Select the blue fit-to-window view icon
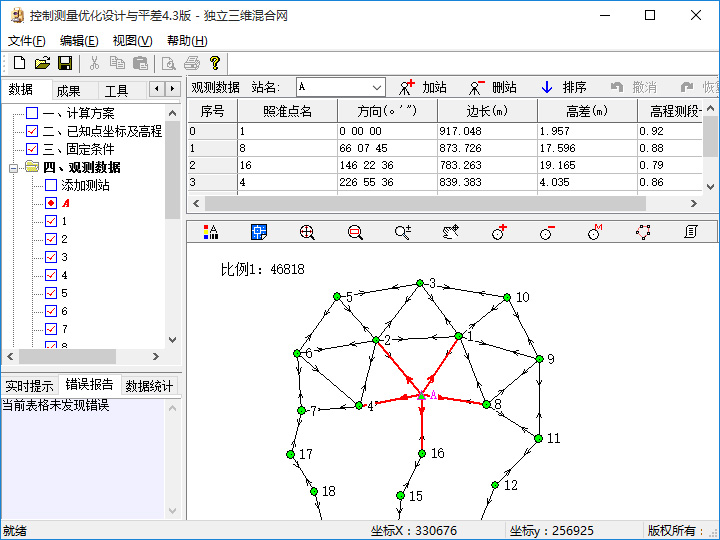This screenshot has height=540, width=720. coord(259,232)
